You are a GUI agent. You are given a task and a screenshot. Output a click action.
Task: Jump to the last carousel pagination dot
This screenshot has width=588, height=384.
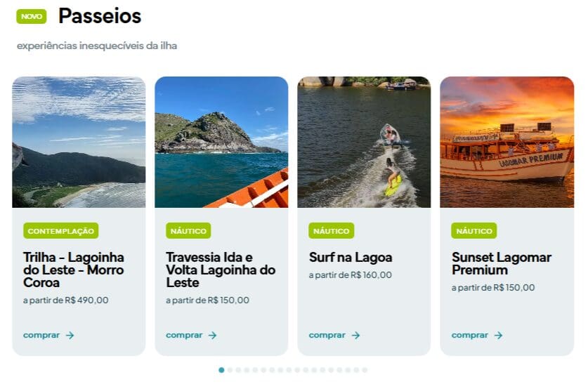click(x=365, y=370)
